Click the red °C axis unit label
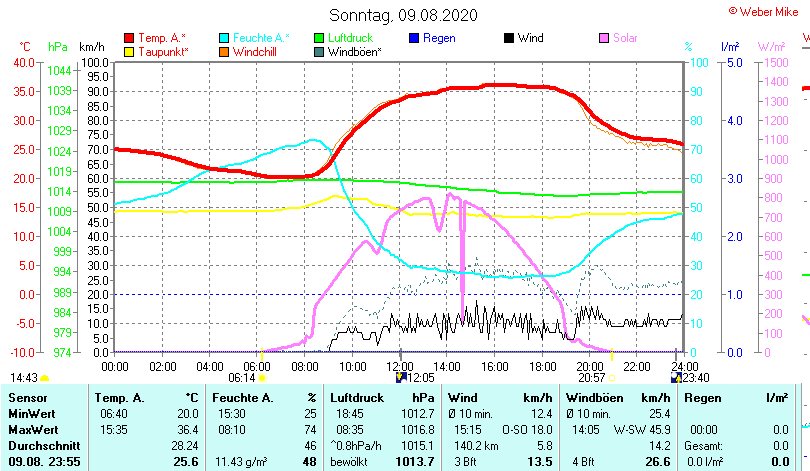 [x=25, y=47]
